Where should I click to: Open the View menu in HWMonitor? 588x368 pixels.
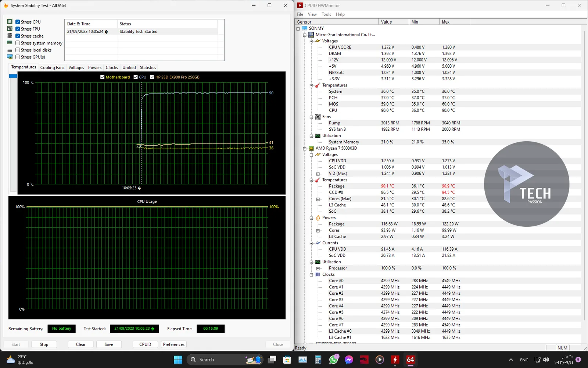coord(312,14)
